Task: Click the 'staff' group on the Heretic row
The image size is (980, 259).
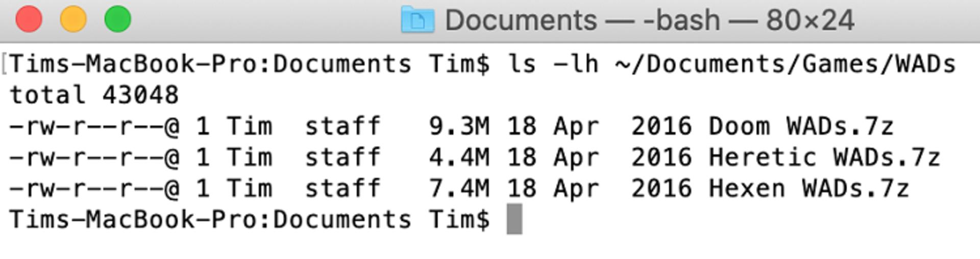Action: [x=343, y=157]
